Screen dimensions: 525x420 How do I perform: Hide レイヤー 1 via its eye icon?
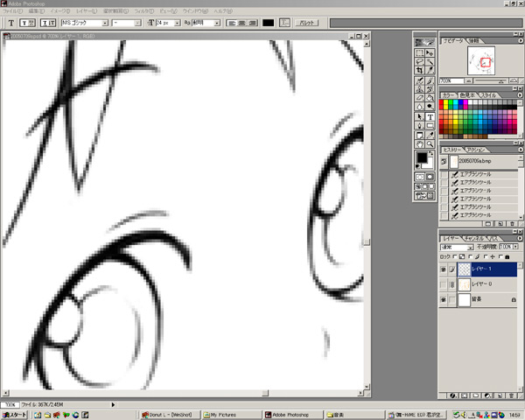click(444, 270)
